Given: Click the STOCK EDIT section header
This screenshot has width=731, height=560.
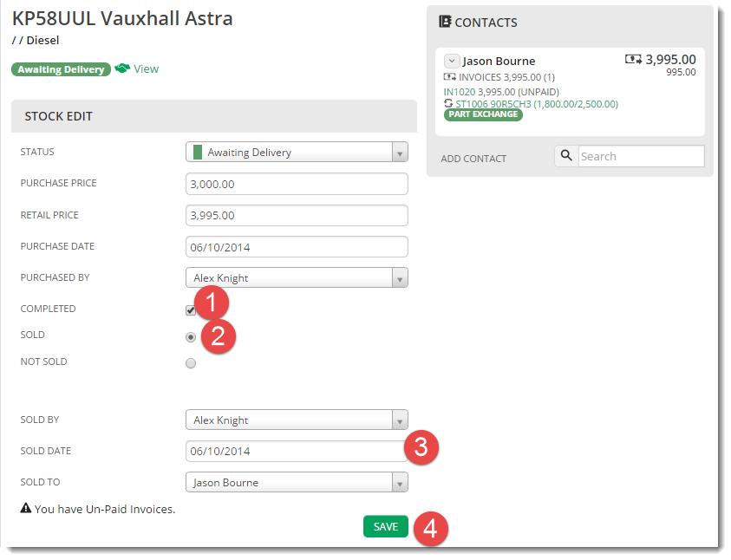Looking at the screenshot, I should click(x=58, y=116).
